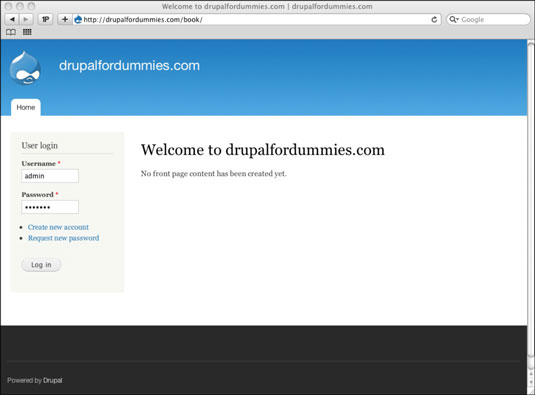Submit with the Log in button
The width and height of the screenshot is (535, 395).
tap(41, 265)
